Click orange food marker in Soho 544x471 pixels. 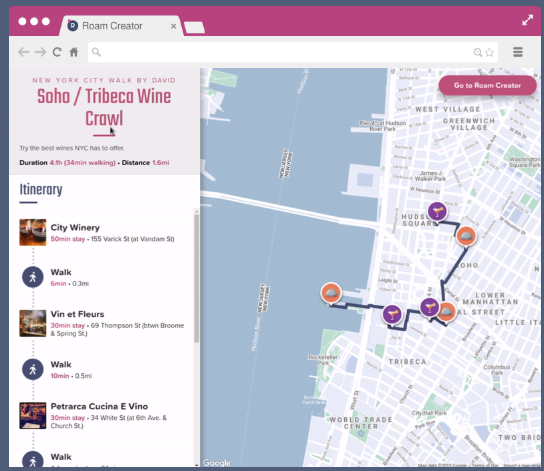point(466,236)
